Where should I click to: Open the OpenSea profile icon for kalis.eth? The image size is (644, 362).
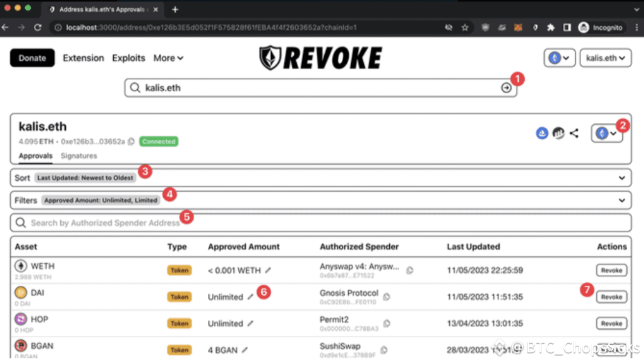tap(542, 133)
